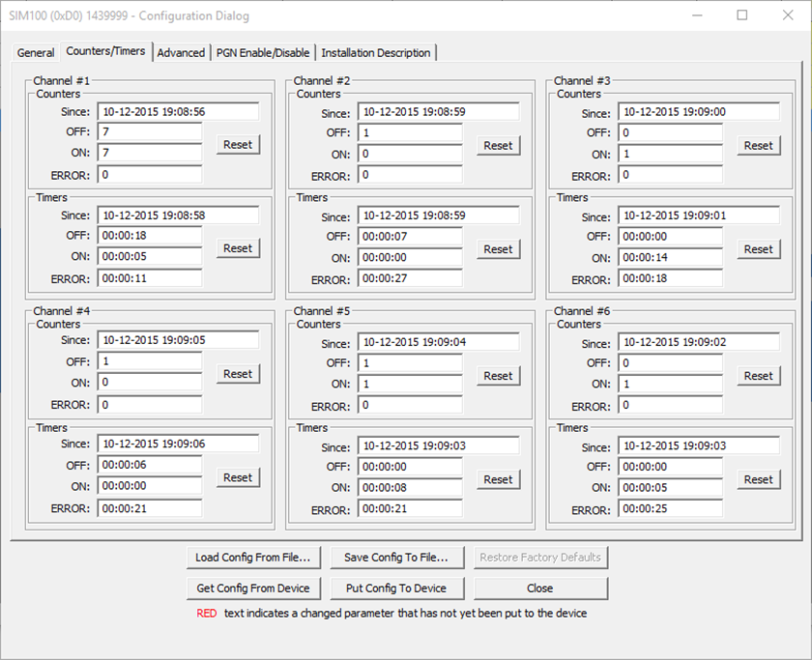Reset Channel #3 Timers
Image resolution: width=812 pixels, height=660 pixels.
(x=758, y=249)
